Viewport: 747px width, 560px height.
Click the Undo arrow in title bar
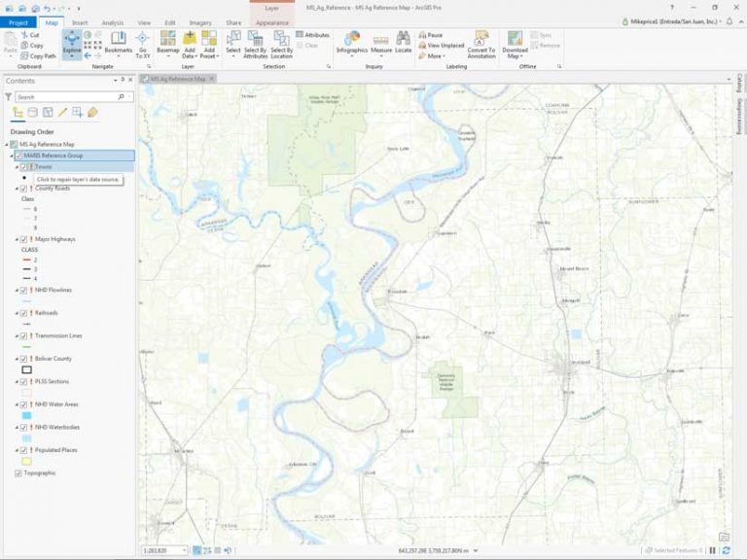[47, 8]
